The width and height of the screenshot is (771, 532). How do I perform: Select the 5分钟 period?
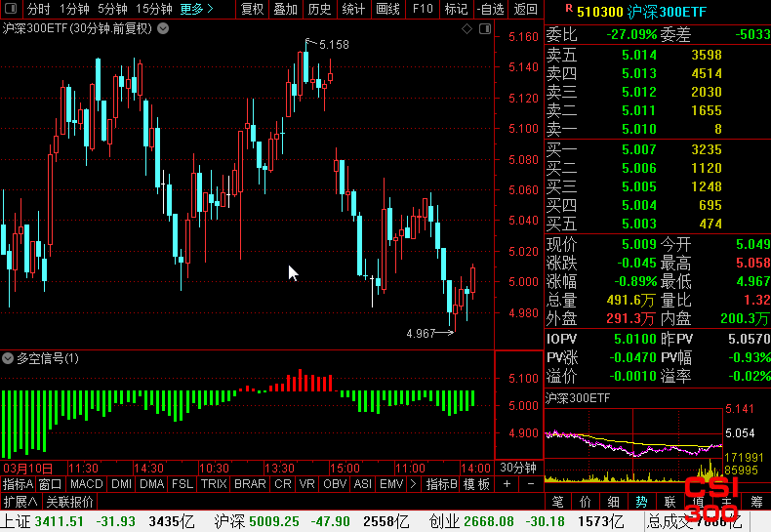112,9
